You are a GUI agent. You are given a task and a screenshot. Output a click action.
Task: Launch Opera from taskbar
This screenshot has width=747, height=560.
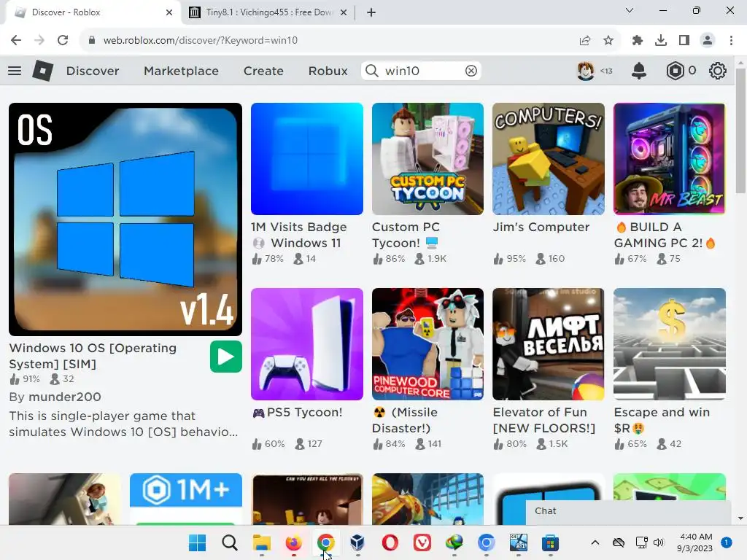pyautogui.click(x=390, y=542)
